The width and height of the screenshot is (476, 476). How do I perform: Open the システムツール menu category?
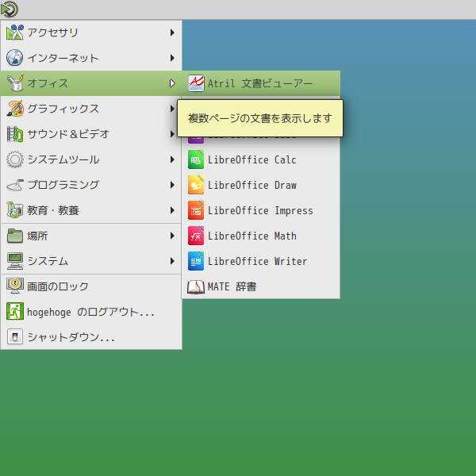(91, 159)
